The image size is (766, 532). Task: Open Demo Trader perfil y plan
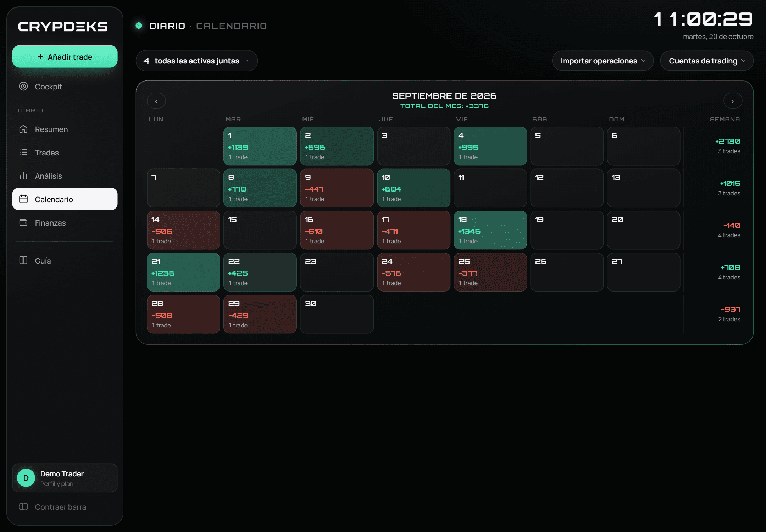pos(65,478)
